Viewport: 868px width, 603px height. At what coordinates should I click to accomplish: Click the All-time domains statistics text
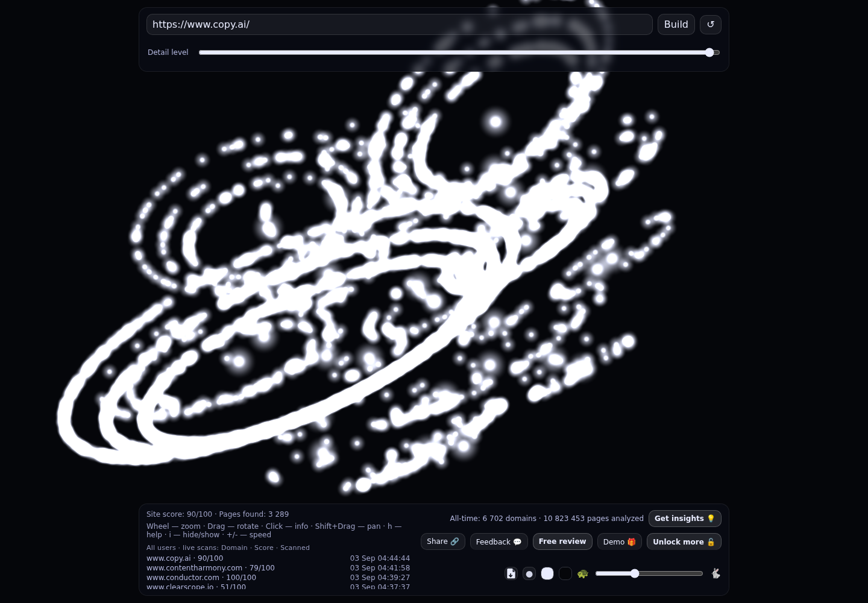pos(547,519)
